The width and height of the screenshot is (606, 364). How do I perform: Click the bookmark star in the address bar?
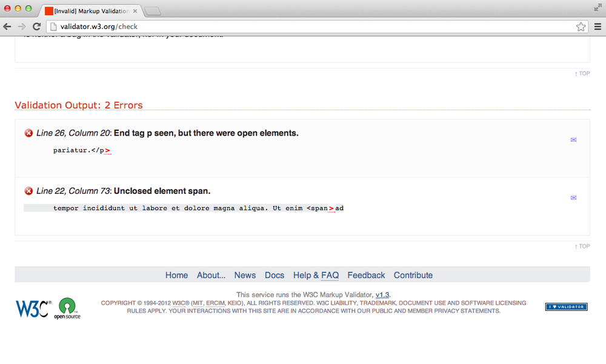(581, 26)
